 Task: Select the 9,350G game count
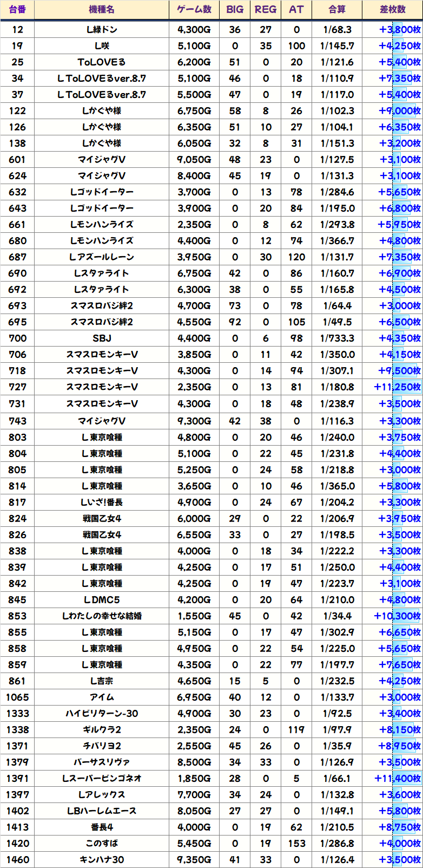pyautogui.click(x=194, y=859)
